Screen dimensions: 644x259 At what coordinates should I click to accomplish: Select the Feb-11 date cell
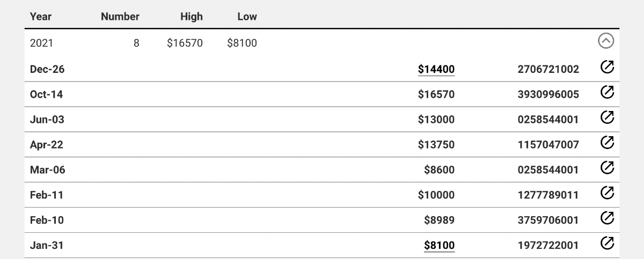[47, 195]
